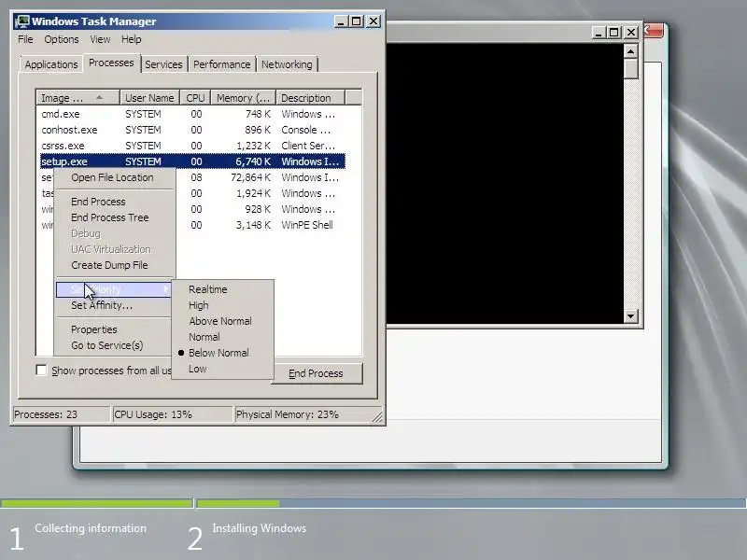Sort by User Name column header

point(149,98)
